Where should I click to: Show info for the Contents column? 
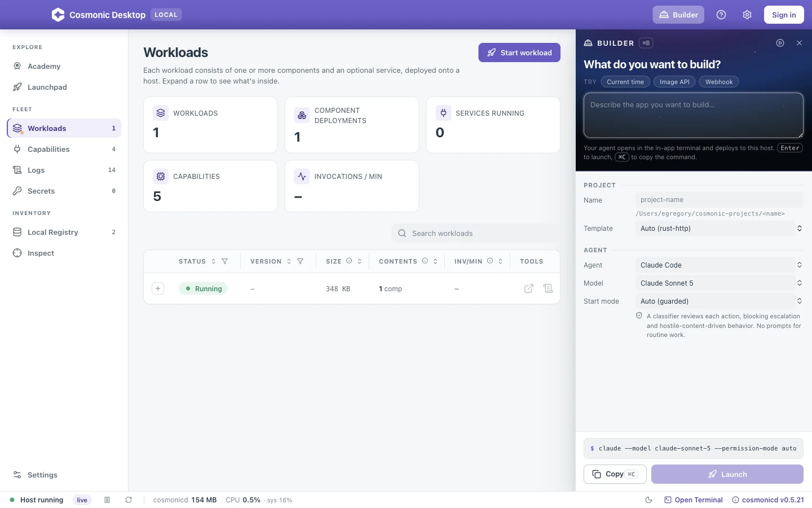(425, 261)
